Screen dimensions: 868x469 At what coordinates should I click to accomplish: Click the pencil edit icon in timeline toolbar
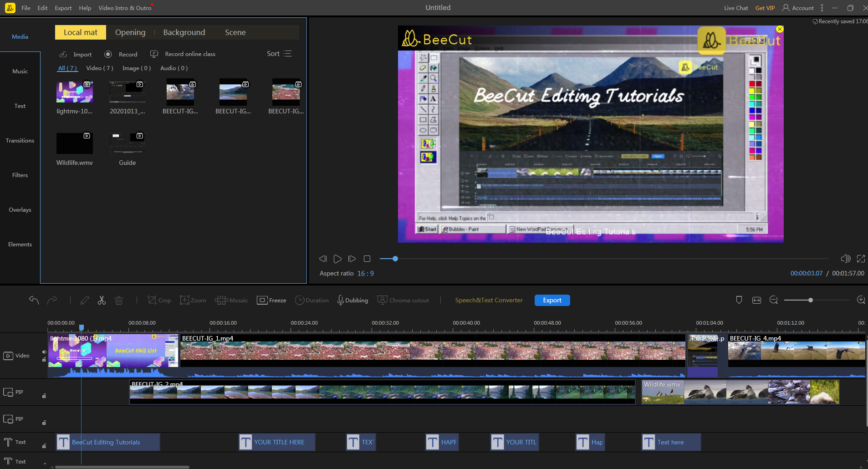[x=85, y=300]
